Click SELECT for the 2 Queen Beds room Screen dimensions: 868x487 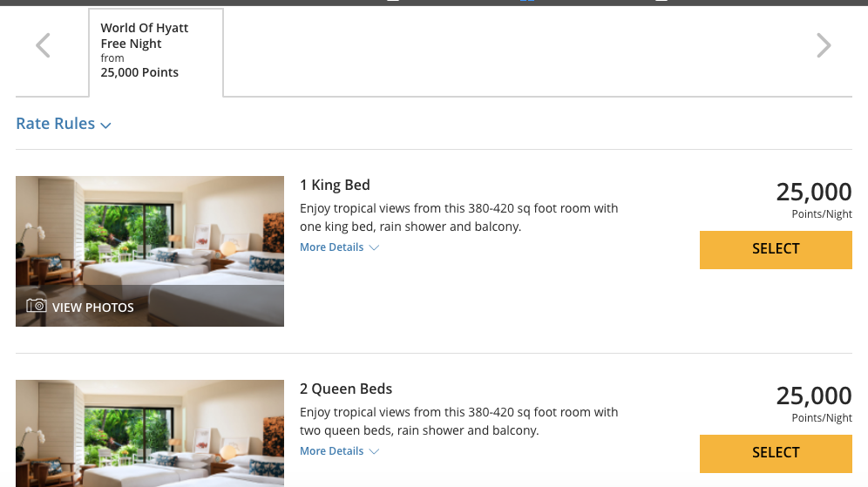click(x=776, y=454)
